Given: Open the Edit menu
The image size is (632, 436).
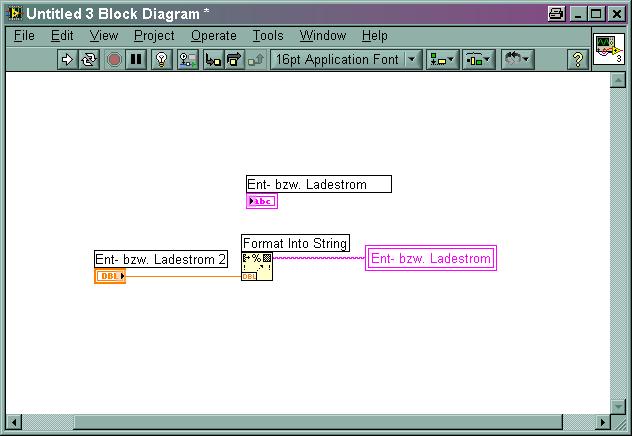Looking at the screenshot, I should coord(62,36).
